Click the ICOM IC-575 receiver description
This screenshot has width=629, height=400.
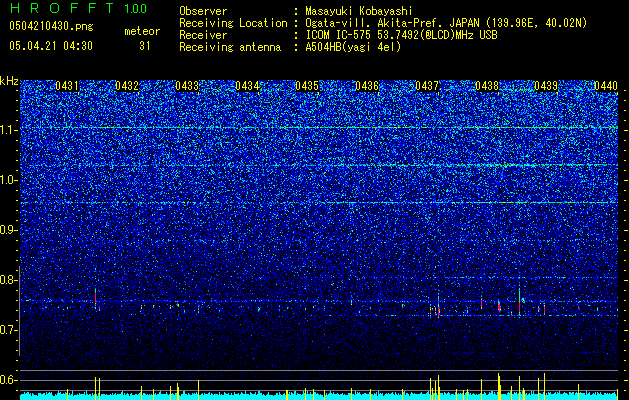[x=401, y=35]
